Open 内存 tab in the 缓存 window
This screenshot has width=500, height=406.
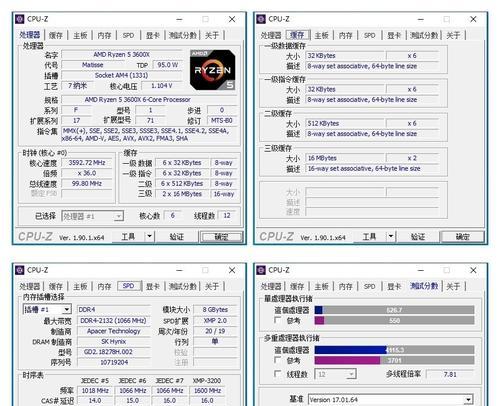(345, 35)
